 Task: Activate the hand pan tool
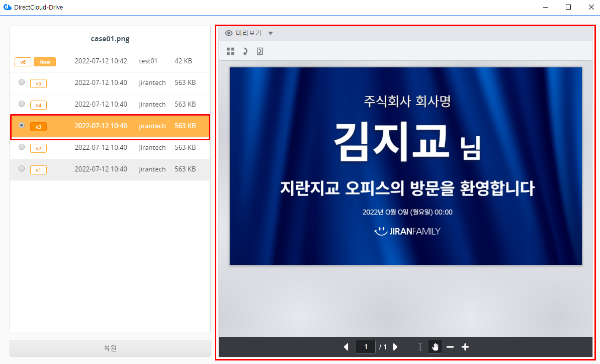pyautogui.click(x=435, y=347)
